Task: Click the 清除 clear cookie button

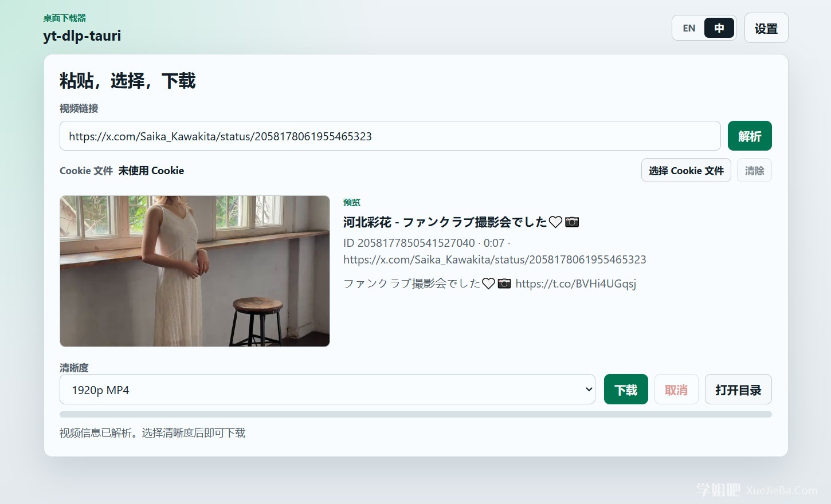Action: click(x=754, y=170)
